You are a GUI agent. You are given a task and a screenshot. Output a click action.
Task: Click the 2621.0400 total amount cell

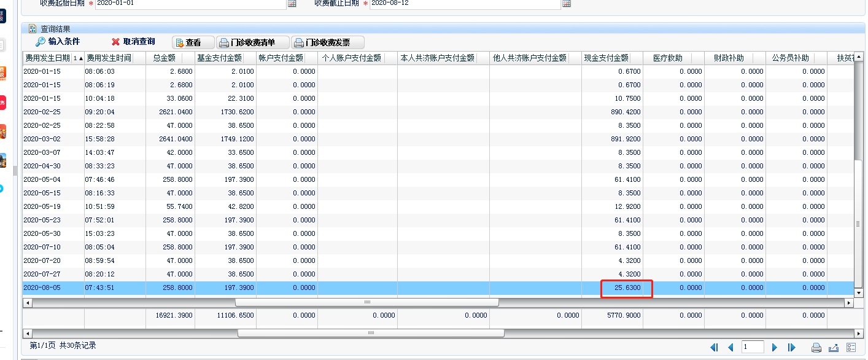[x=170, y=112]
